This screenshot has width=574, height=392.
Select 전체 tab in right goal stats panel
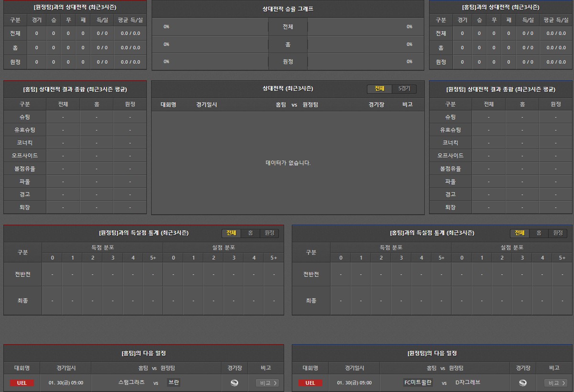519,233
